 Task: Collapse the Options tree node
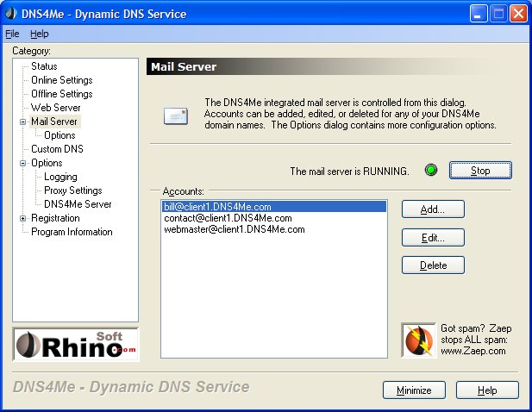tap(22, 163)
